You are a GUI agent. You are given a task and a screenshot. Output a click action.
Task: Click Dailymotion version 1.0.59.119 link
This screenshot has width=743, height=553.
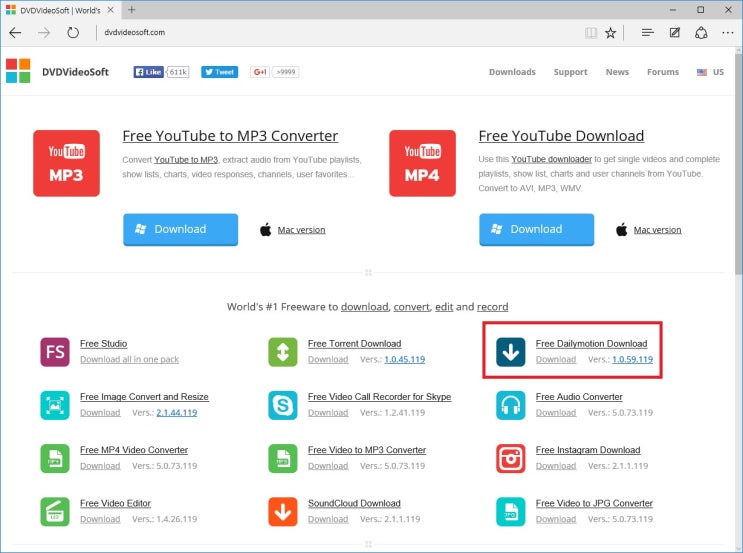click(x=633, y=360)
